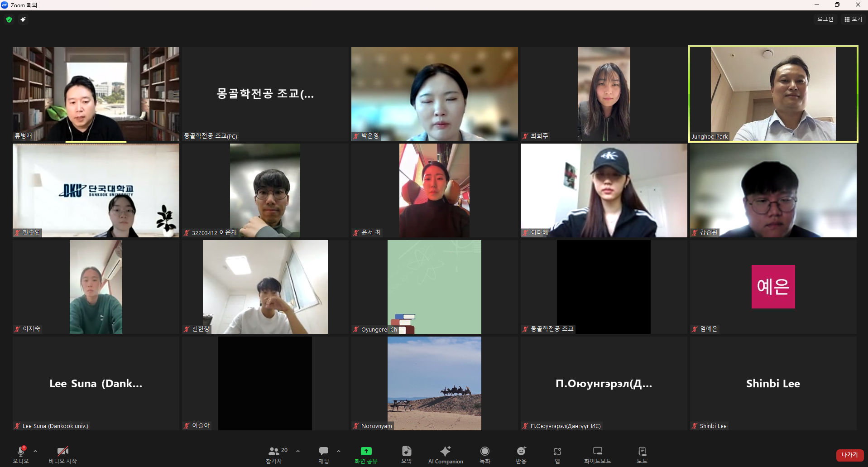This screenshot has height=467, width=868.
Task: Launch AI Companion
Action: pyautogui.click(x=446, y=454)
